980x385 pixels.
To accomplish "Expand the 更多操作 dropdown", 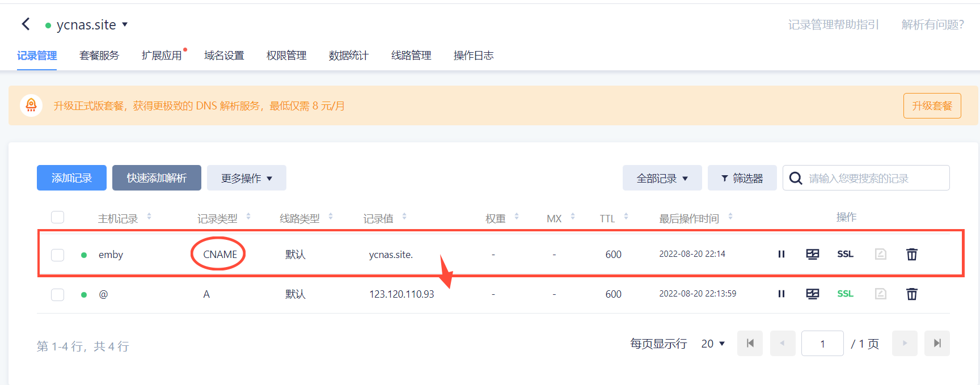I will point(247,178).
